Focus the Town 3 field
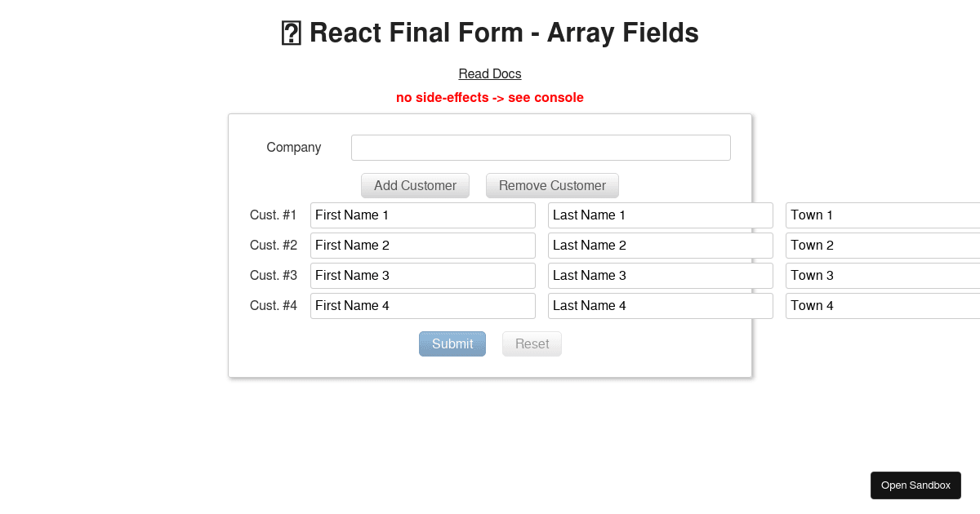This screenshot has width=980, height=514. click(x=883, y=276)
